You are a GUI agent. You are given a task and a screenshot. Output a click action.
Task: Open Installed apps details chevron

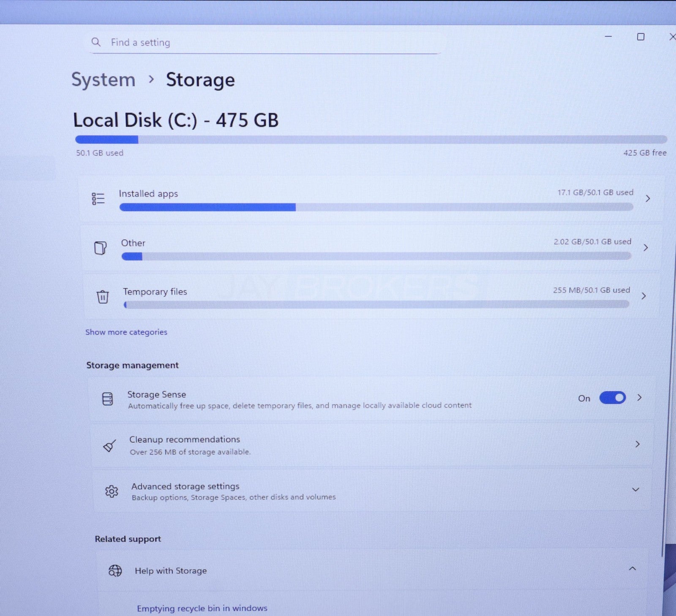(648, 199)
